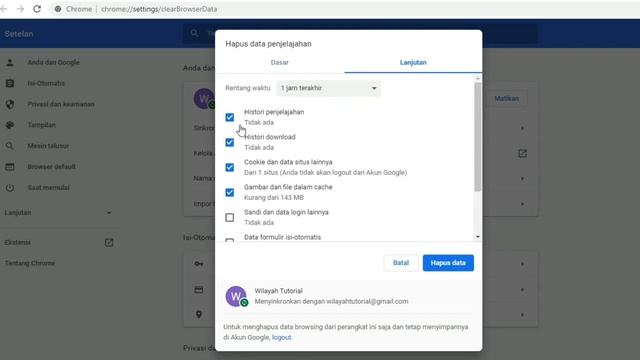Viewport: 640px width, 360px height.
Task: Open the payment methods row chevron
Action: 522,290
